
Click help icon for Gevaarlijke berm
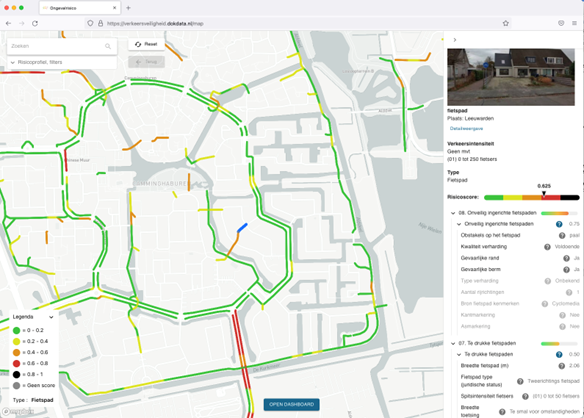(566, 270)
